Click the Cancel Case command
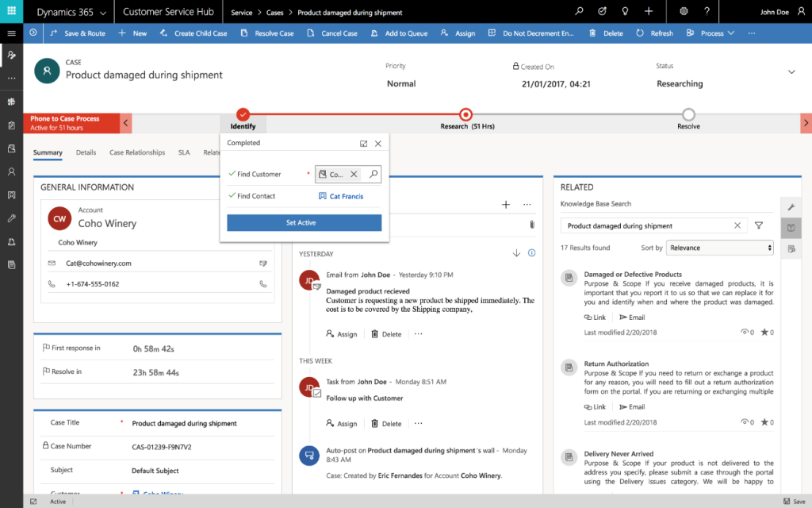The height and width of the screenshot is (508, 812). 332,33
